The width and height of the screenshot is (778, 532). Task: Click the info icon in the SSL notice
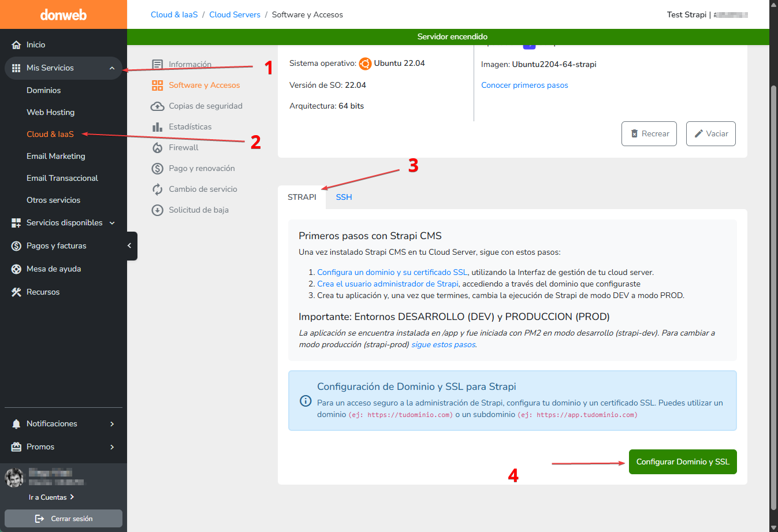[306, 401]
